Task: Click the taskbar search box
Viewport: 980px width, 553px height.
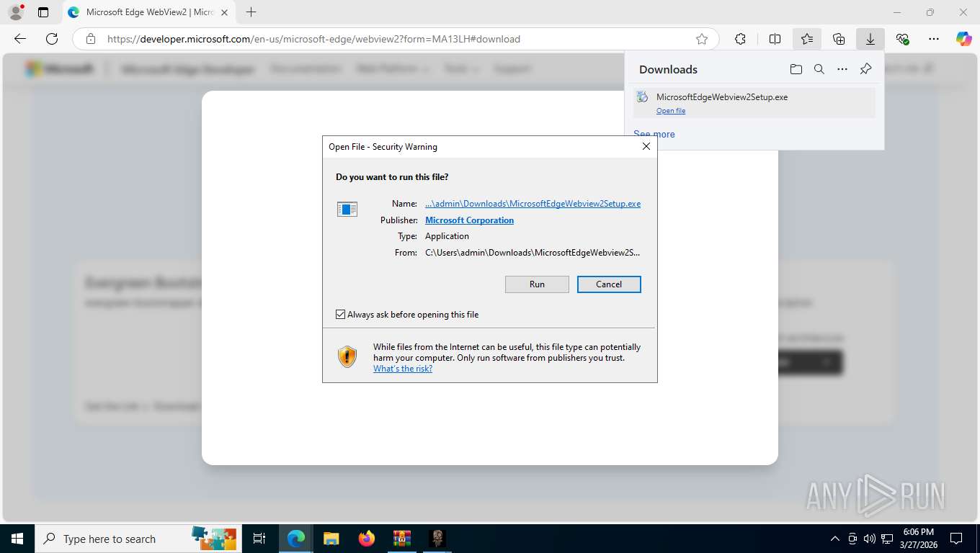Action: pyautogui.click(x=137, y=539)
